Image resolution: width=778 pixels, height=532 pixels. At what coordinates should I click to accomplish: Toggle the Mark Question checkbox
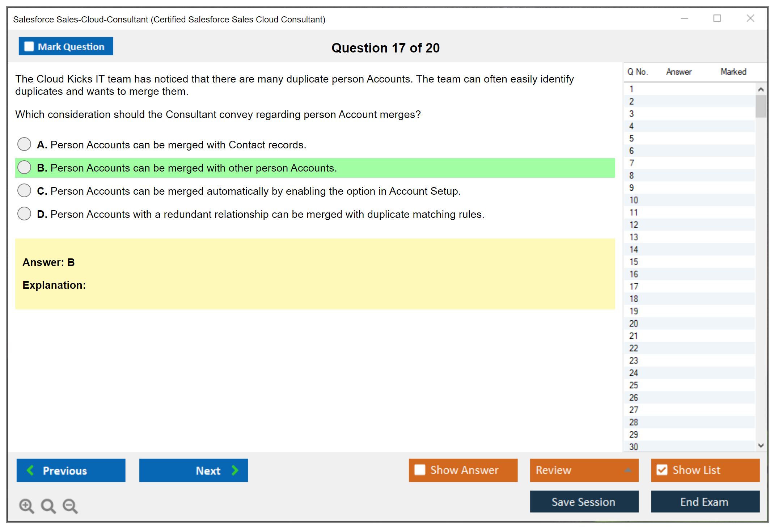point(29,46)
